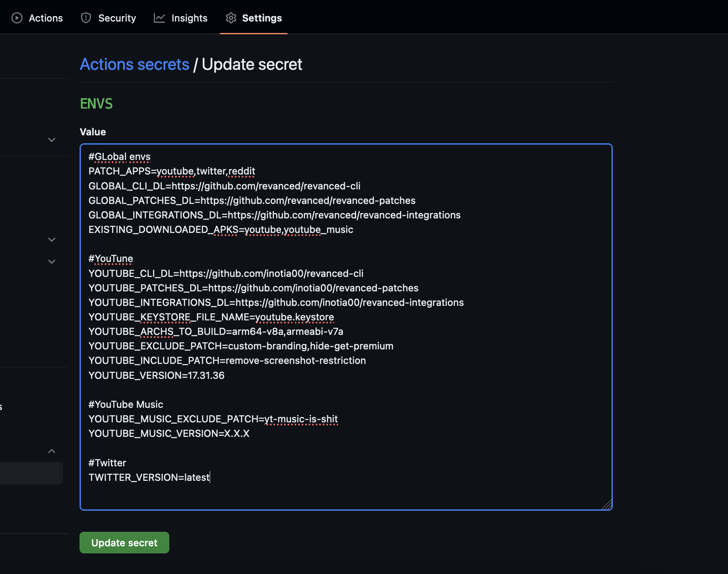Click the YOUTUBE_ARCHS_TO_BUILD line
Viewport: 728px width, 574px height.
click(x=216, y=331)
